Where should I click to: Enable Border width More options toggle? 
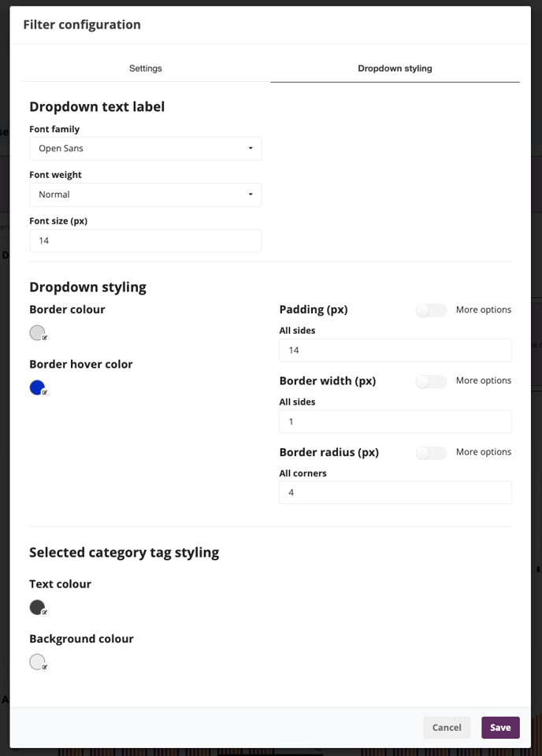point(431,381)
